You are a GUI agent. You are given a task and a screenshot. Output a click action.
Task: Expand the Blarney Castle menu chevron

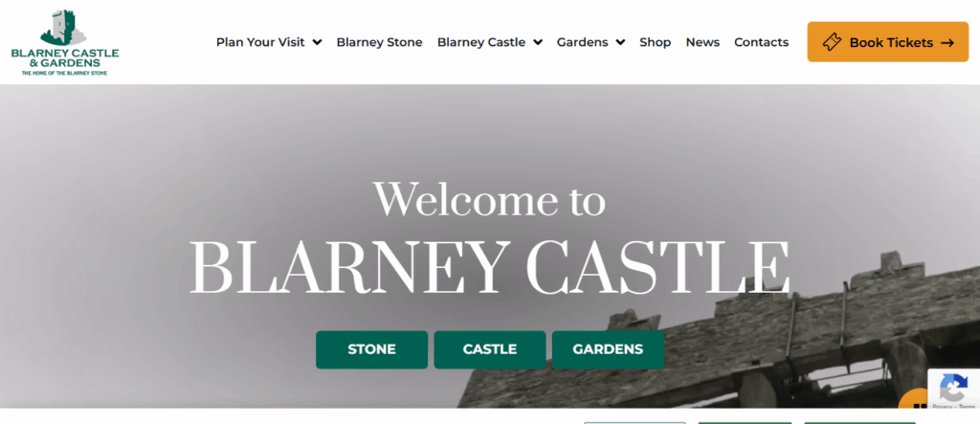point(538,42)
